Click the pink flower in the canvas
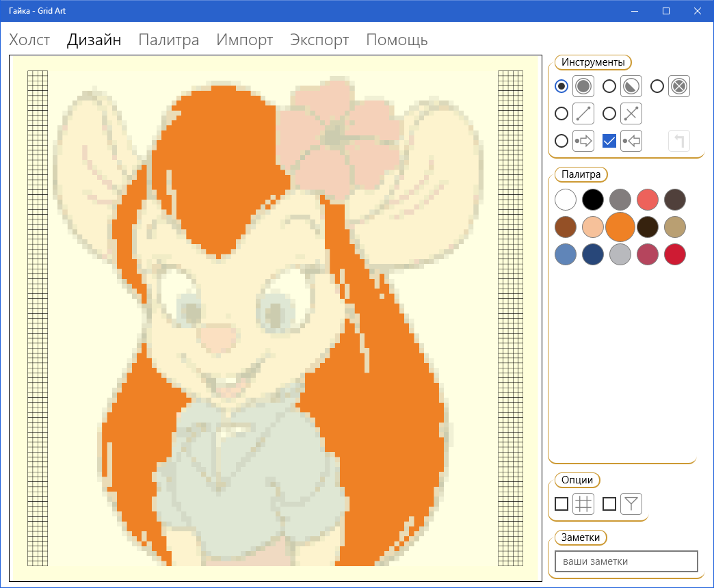Viewport: 714px width, 588px height. click(339, 139)
